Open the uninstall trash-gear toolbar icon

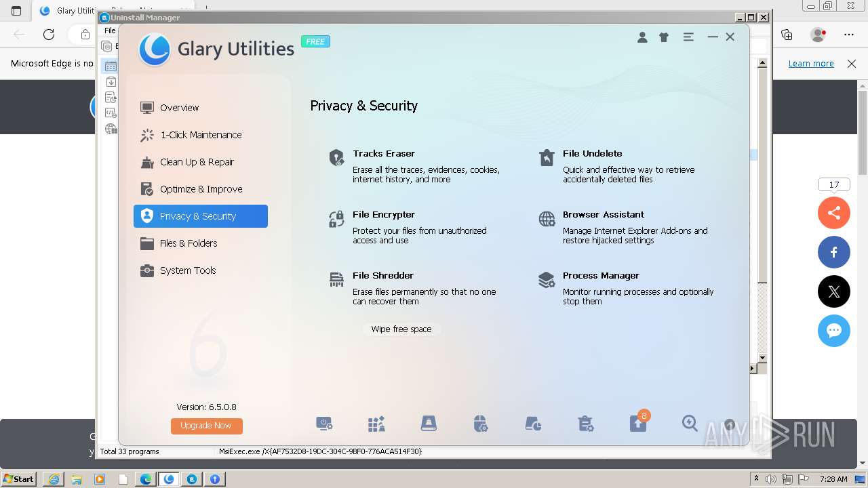[x=585, y=424]
